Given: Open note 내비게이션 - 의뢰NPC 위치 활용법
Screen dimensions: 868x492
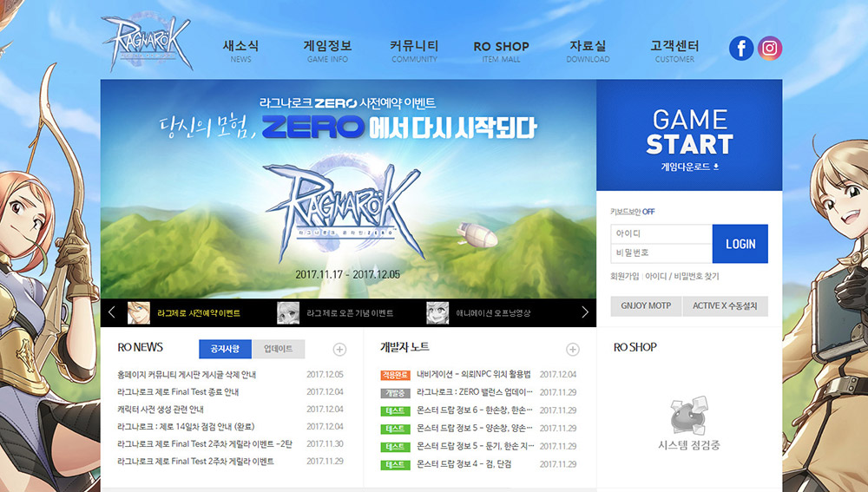Looking at the screenshot, I should pyautogui.click(x=473, y=375).
